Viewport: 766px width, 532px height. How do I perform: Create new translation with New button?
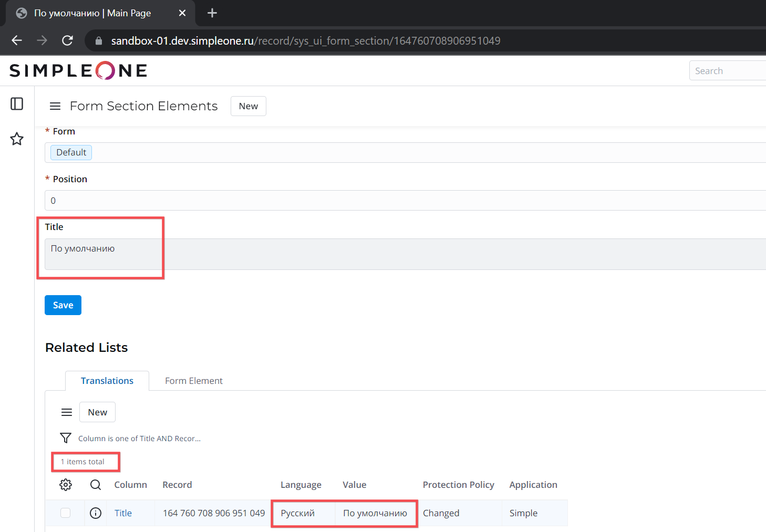97,412
